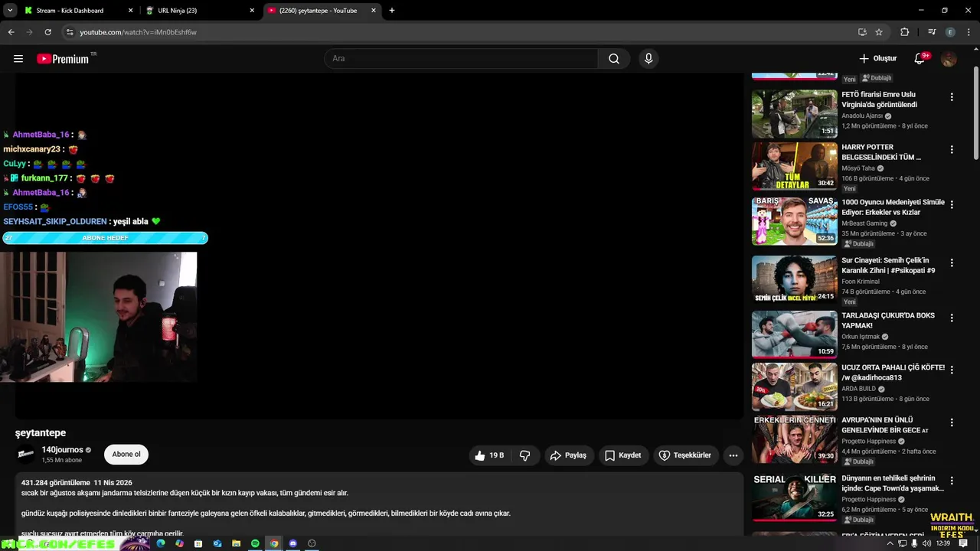Open Ucuz Orta Pahalı Çiğ Köfte video

click(x=794, y=386)
